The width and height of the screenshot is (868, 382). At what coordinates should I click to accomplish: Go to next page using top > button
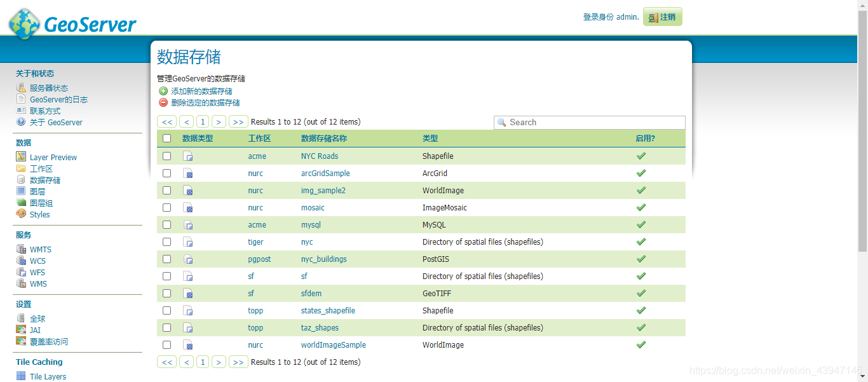coord(219,121)
